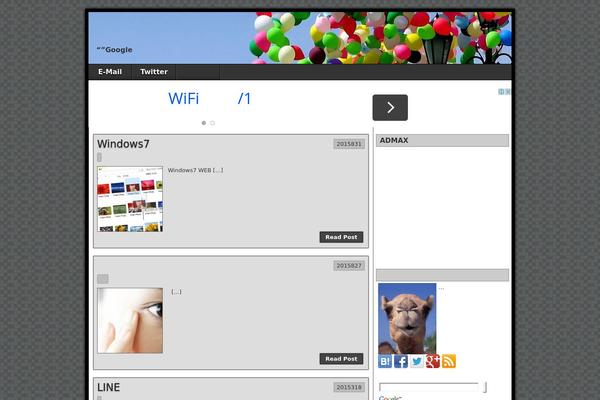Click the category tag under Windows7 title
600x400 pixels.
pyautogui.click(x=99, y=157)
